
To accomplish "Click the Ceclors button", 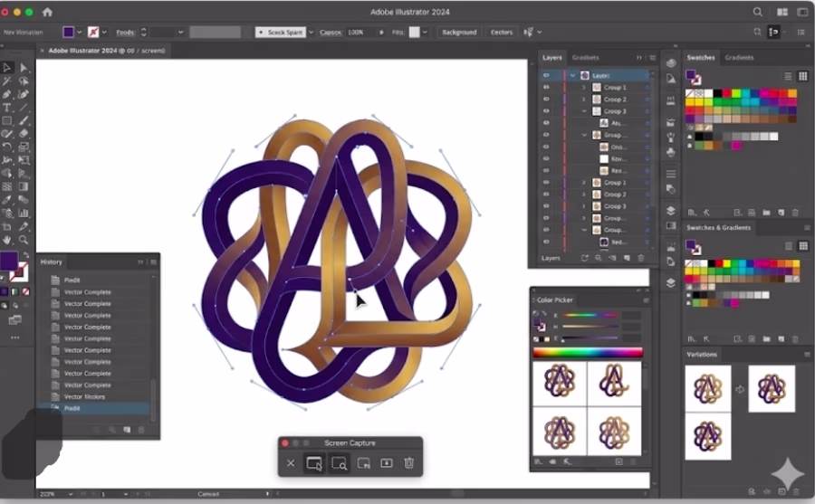I will [502, 33].
